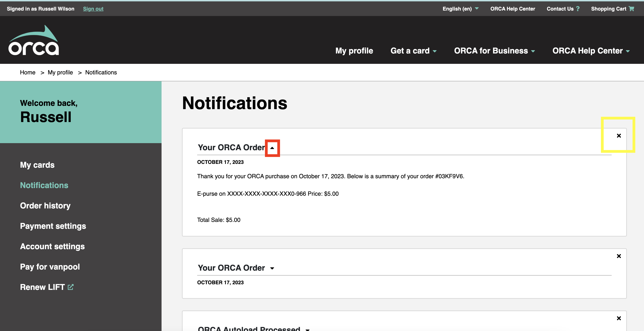Viewport: 644px width, 331px height.
Task: Click the Sign out link
Action: click(93, 9)
